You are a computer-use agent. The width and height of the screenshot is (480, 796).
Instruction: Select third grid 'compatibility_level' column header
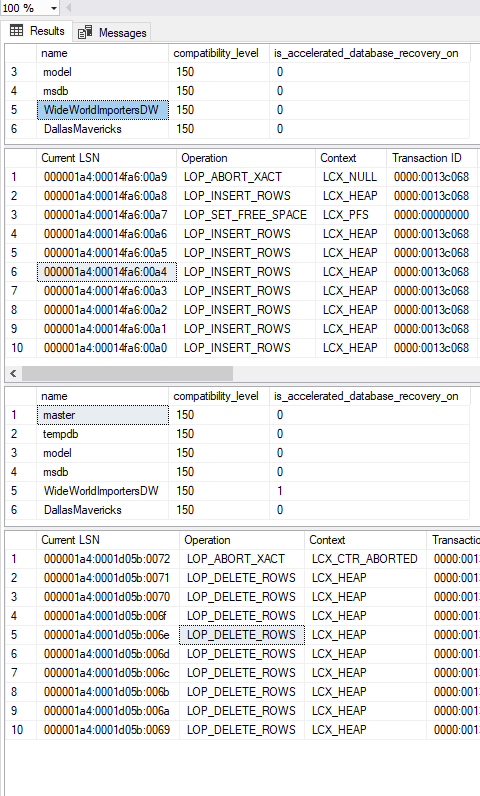pos(219,396)
